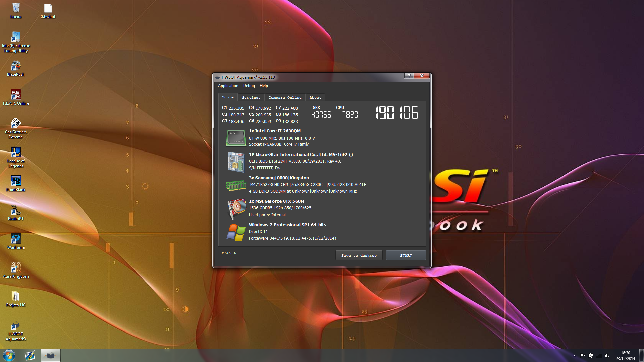This screenshot has width=644, height=362.
Task: Open the Windows Start menu
Action: point(9,356)
